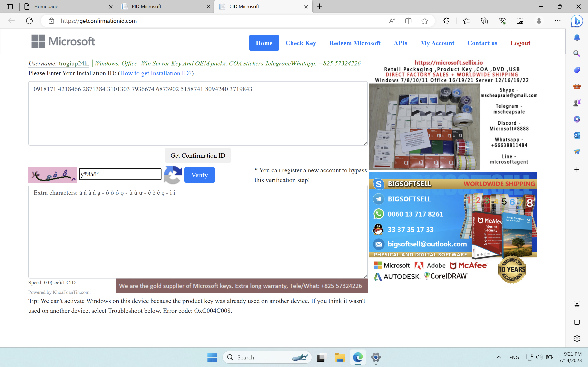Click the captcha text input field
The height and width of the screenshot is (367, 588).
(x=120, y=174)
